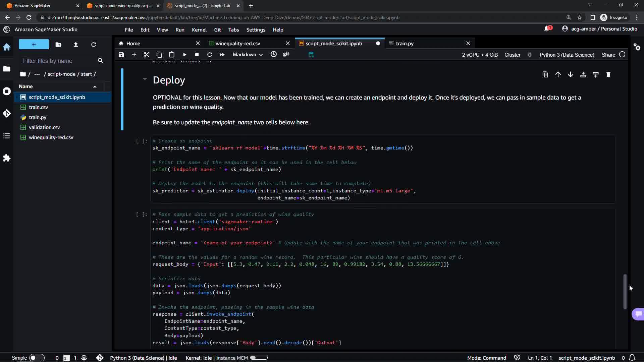Image resolution: width=644 pixels, height=362 pixels.
Task: Open the Markdown cell type dropdown
Action: click(x=248, y=55)
